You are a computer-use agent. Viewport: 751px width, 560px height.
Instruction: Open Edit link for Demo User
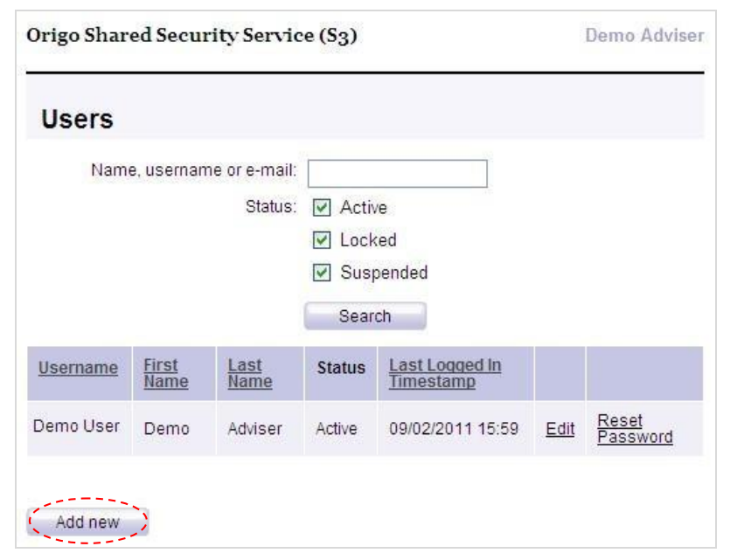click(560, 429)
